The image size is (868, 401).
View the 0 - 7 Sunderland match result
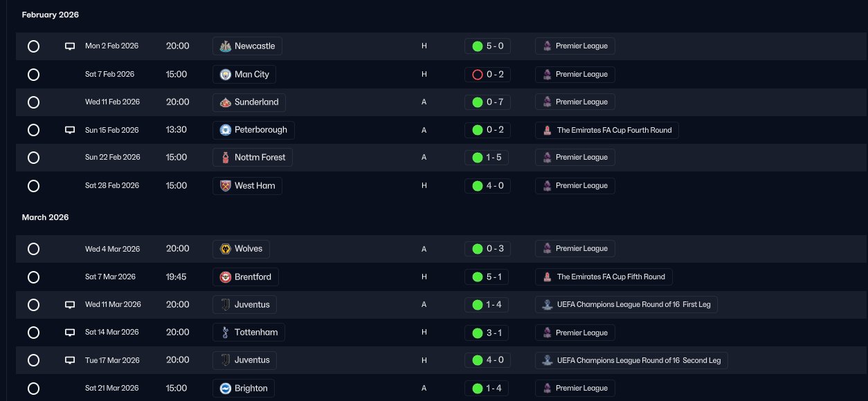[487, 102]
